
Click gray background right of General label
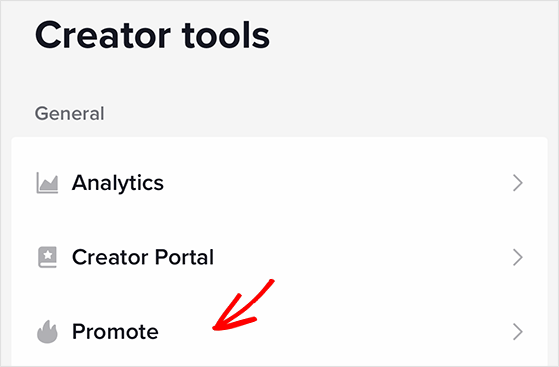(321, 114)
